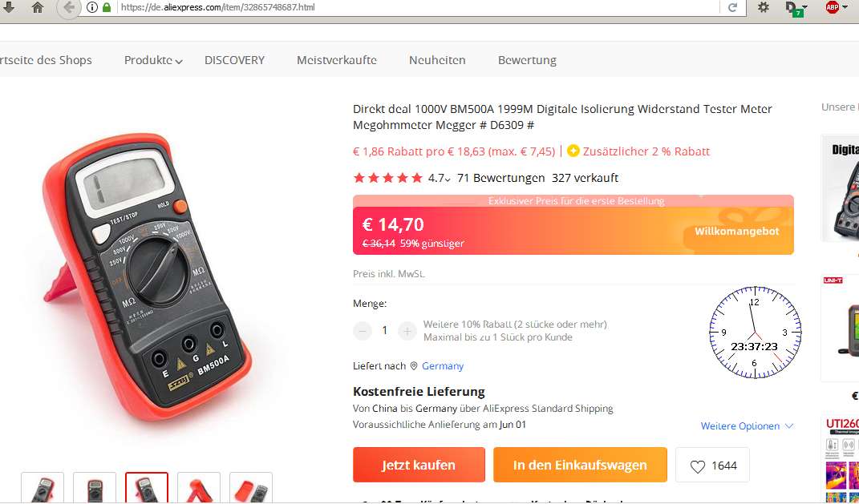Expand the Produkte dropdown menu
The height and width of the screenshot is (504, 859).
(153, 60)
